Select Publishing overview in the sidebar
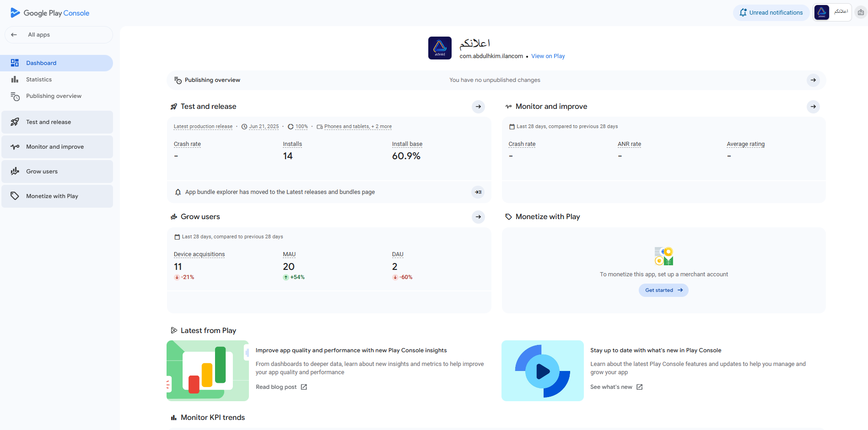The height and width of the screenshot is (430, 868). pos(54,96)
